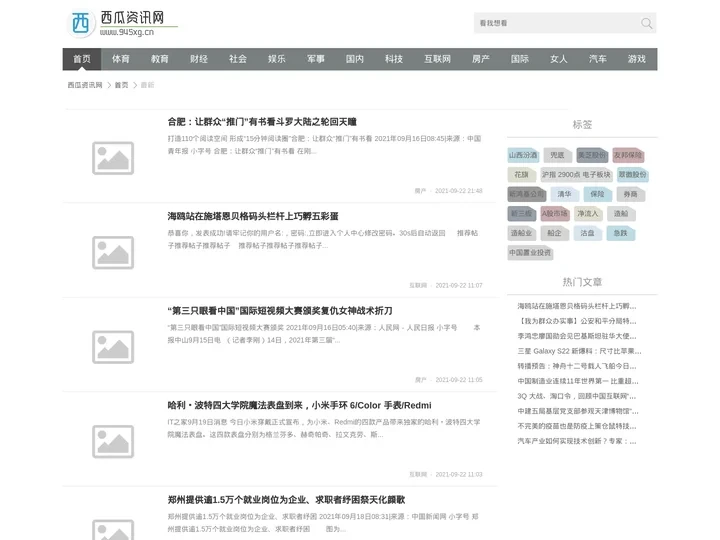The width and height of the screenshot is (720, 540).
Task: Select the 造船 tag
Action: coord(621,214)
